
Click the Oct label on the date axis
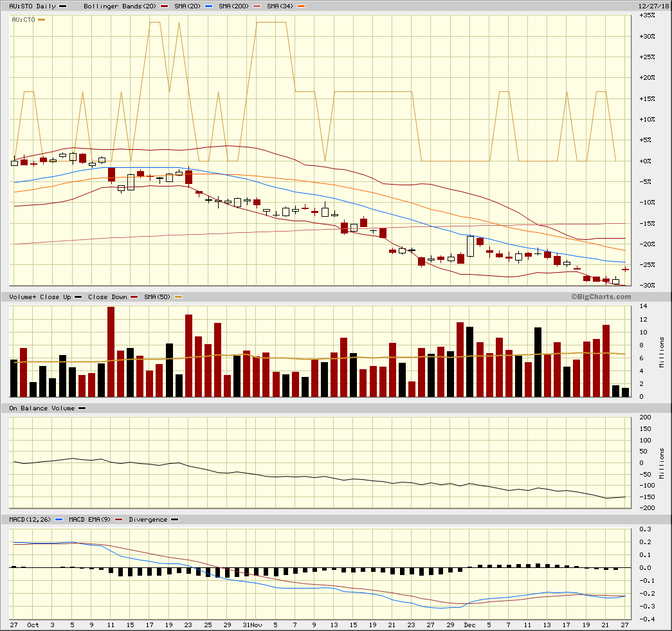point(33,625)
